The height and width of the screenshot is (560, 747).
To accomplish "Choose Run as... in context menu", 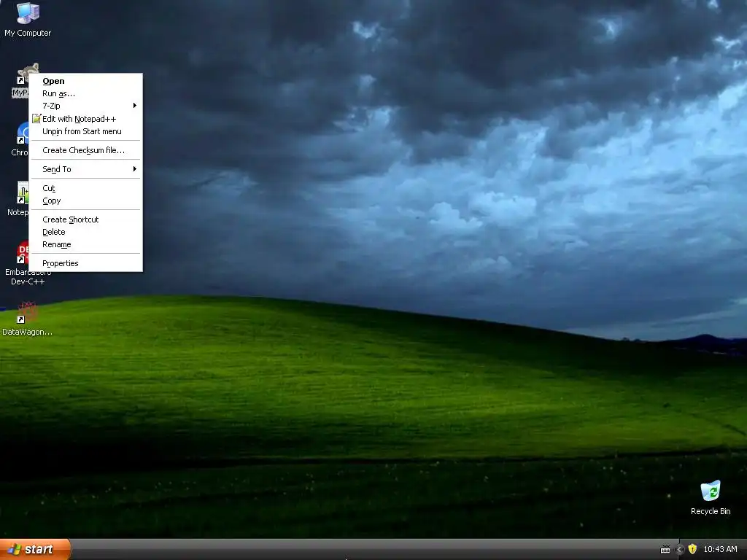I will 86,93.
